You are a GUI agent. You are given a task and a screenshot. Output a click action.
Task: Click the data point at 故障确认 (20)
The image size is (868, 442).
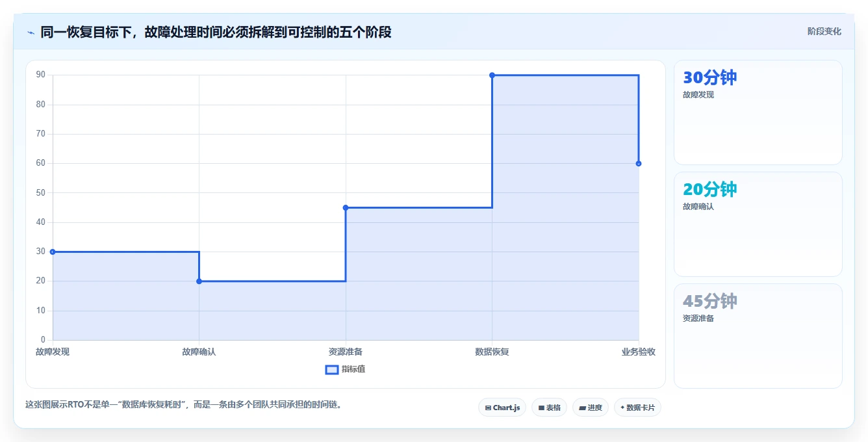(199, 281)
